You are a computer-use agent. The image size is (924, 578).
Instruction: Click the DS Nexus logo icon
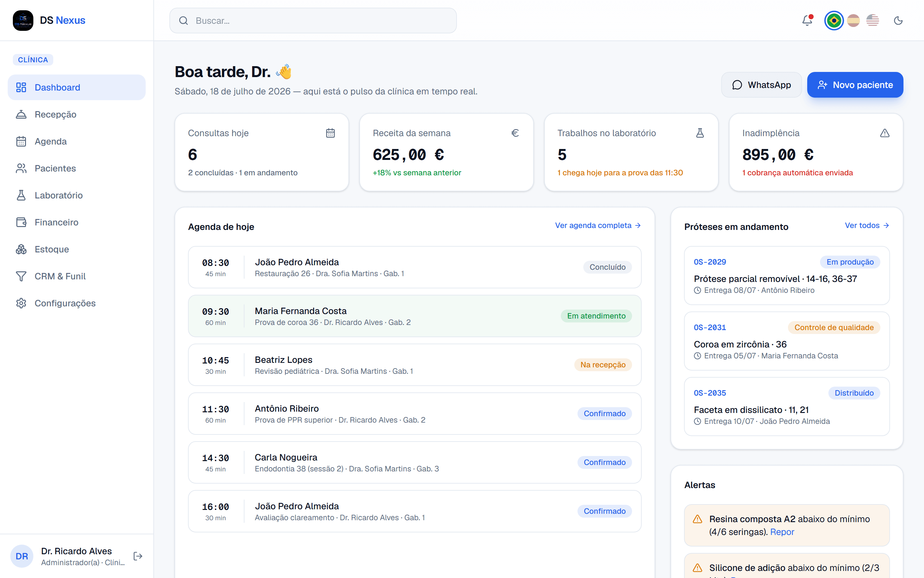[23, 20]
